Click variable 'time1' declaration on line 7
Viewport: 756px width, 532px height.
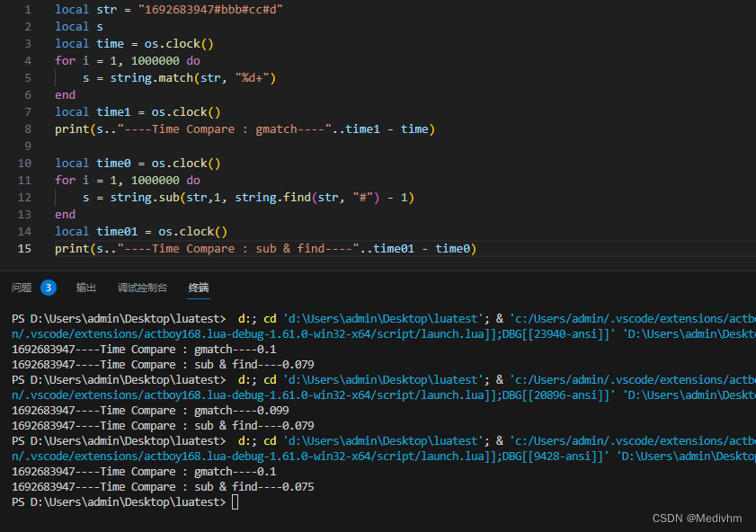(113, 112)
